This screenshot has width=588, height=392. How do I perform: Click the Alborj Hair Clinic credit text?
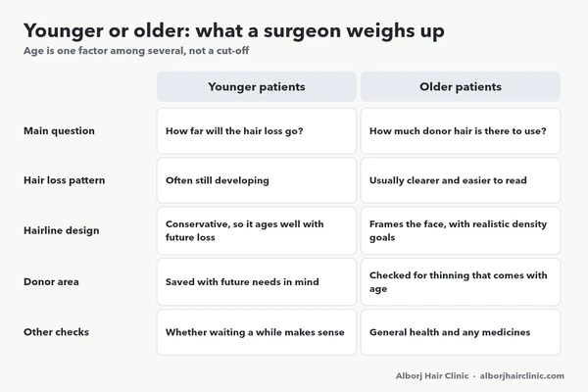pyautogui.click(x=432, y=376)
